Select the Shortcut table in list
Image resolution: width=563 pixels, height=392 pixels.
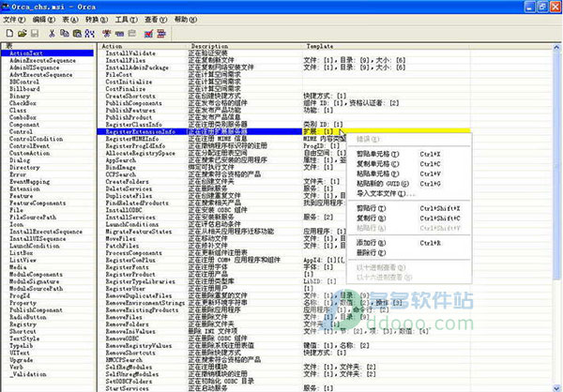(x=23, y=331)
